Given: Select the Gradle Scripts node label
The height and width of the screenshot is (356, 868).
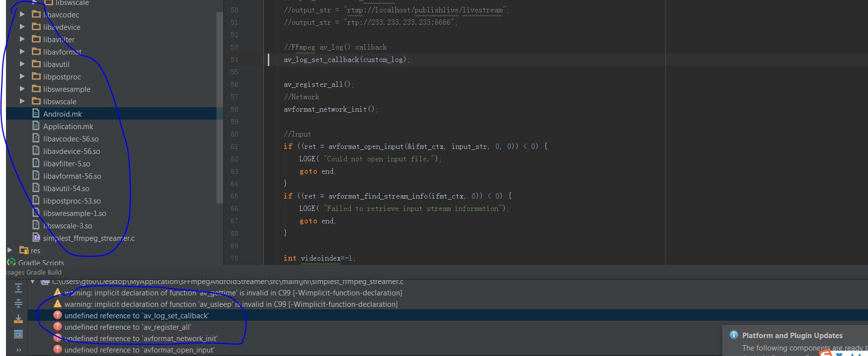Looking at the screenshot, I should tap(41, 262).
